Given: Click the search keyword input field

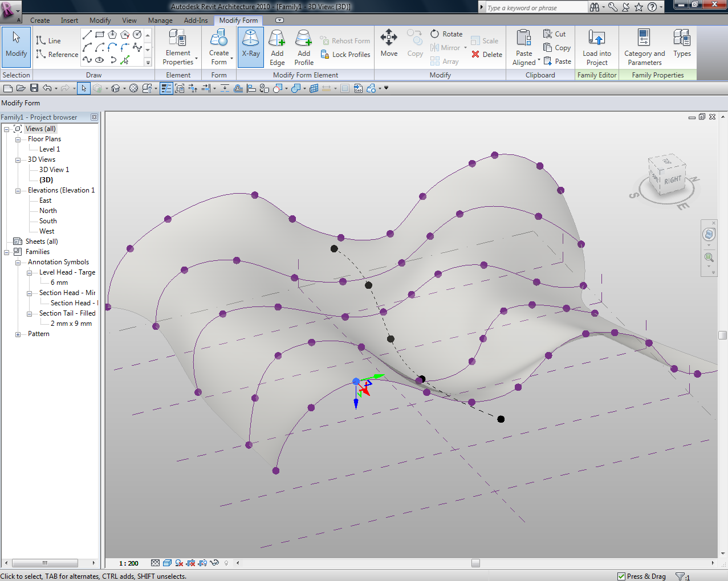Looking at the screenshot, I should pyautogui.click(x=536, y=8).
